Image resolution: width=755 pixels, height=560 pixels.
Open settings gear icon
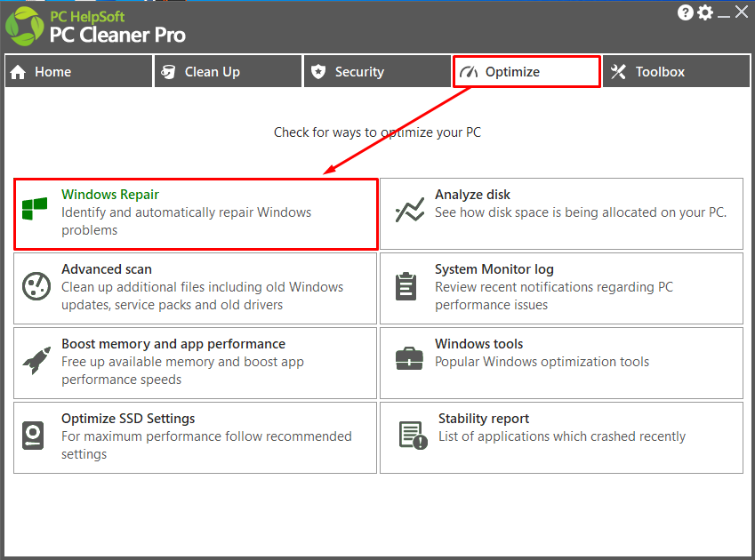[705, 12]
